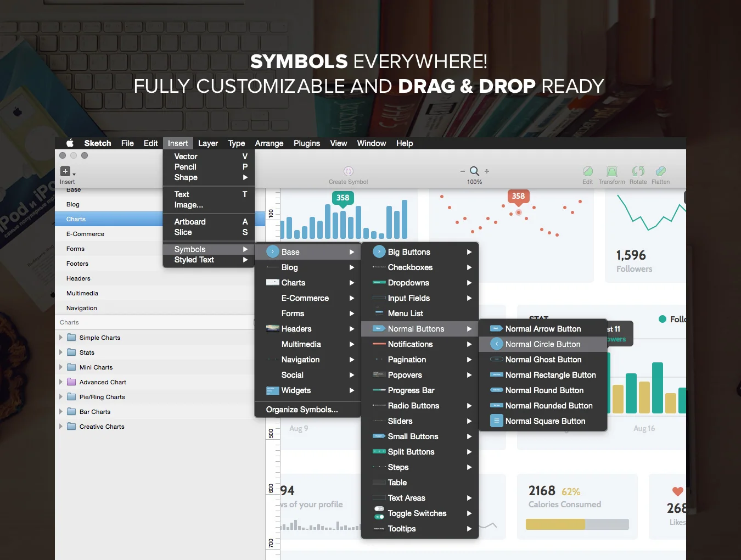Select Normal Rounded Button
Viewport: 741px width, 560px height.
543,406
